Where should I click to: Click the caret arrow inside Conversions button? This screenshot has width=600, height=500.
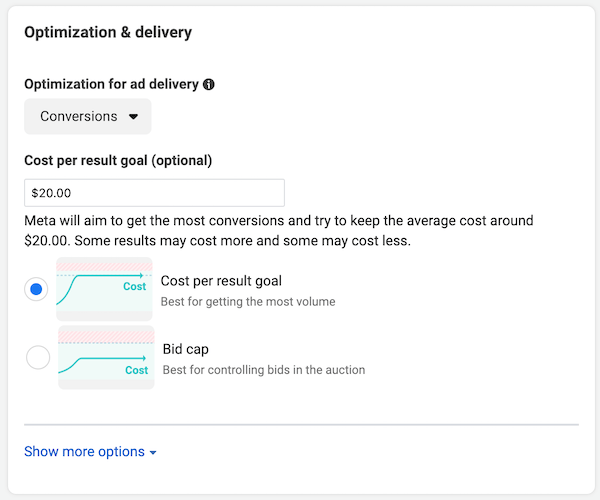(x=133, y=117)
